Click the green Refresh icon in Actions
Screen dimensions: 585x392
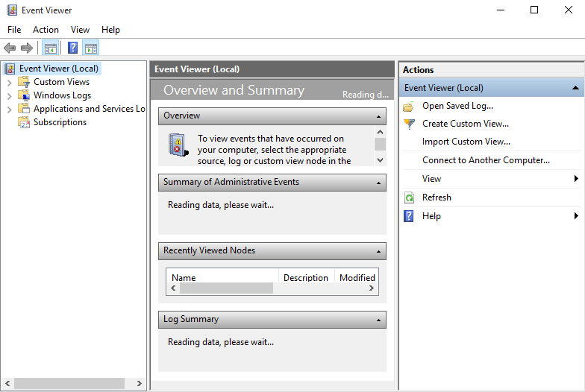tap(409, 197)
